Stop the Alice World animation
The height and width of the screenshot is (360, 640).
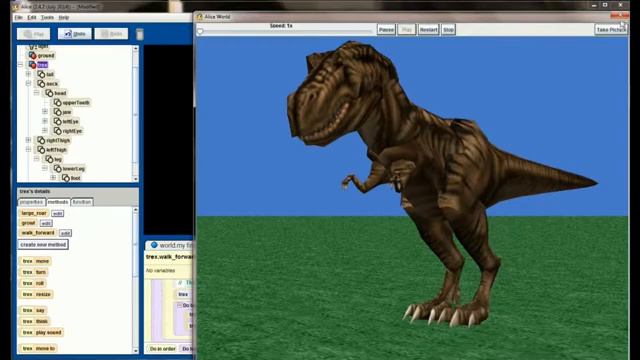449,30
